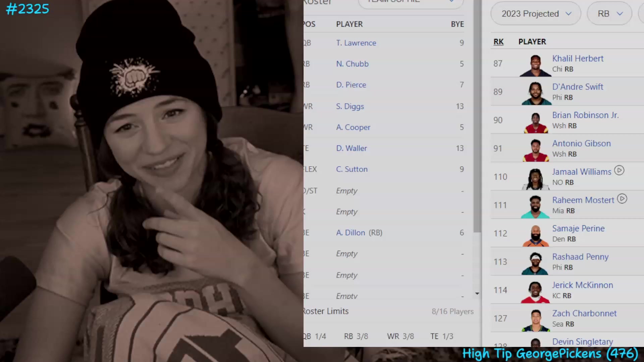The height and width of the screenshot is (362, 644).
Task: Click Jamaal Williams' headshot
Action: (535, 179)
